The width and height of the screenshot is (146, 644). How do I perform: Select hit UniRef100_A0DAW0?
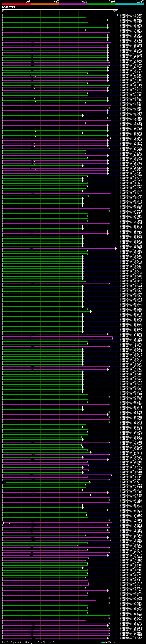coord(131,22)
